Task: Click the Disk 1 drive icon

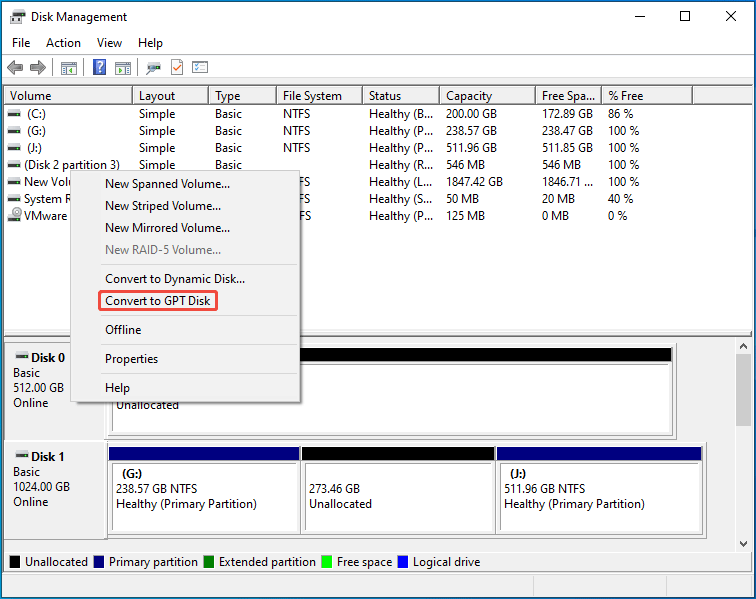Action: tap(22, 455)
